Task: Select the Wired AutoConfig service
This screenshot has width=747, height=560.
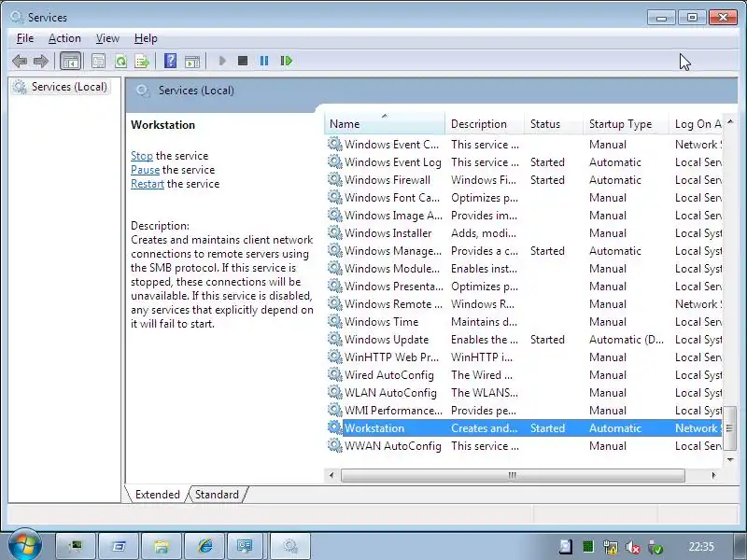Action: click(x=524, y=375)
